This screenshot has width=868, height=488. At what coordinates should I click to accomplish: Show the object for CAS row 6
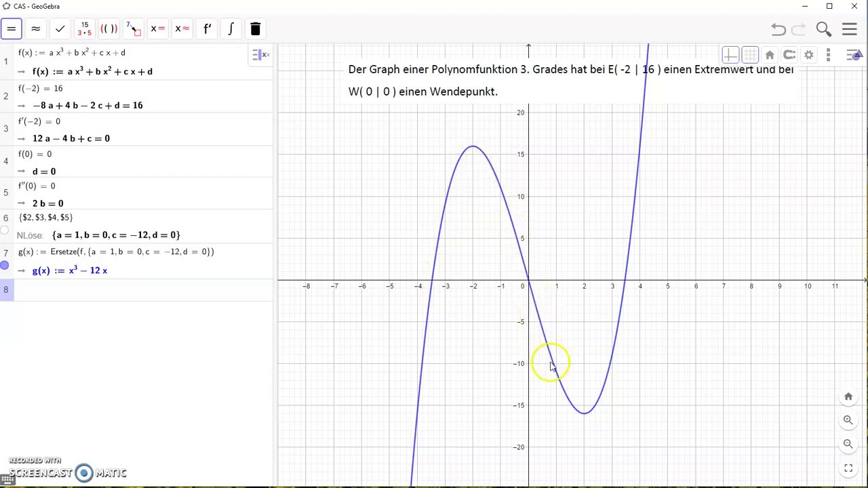(5, 230)
